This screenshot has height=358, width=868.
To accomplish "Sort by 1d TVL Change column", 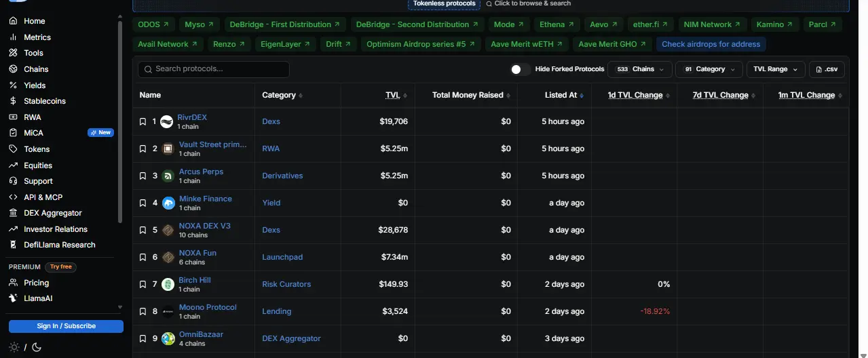I will click(x=639, y=96).
